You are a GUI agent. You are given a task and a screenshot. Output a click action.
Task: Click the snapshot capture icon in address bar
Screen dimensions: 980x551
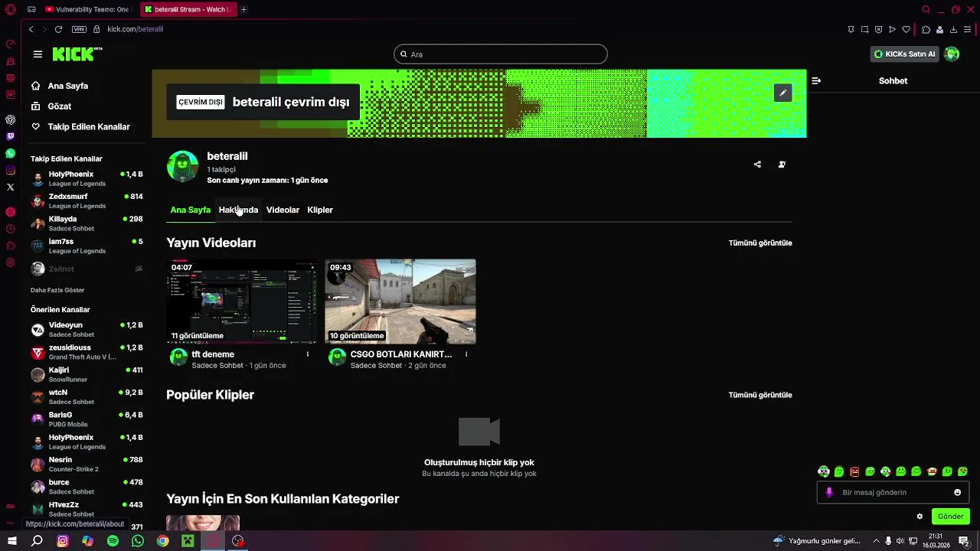(864, 29)
